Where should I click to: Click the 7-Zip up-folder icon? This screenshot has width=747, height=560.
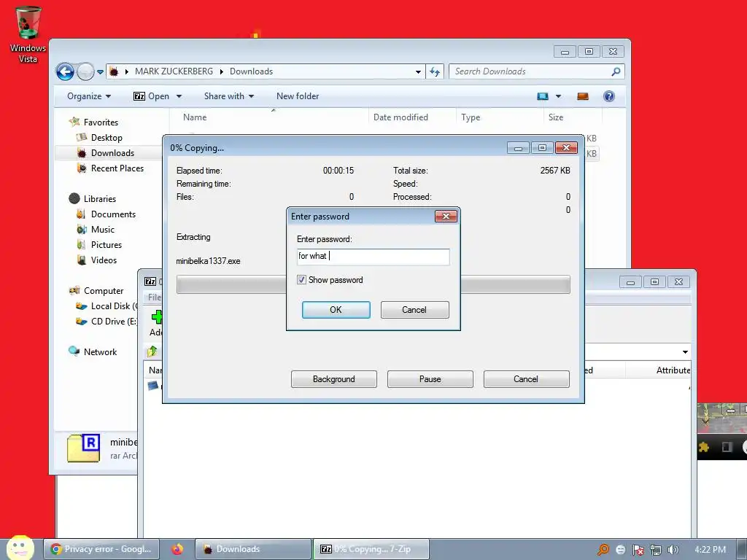click(152, 352)
